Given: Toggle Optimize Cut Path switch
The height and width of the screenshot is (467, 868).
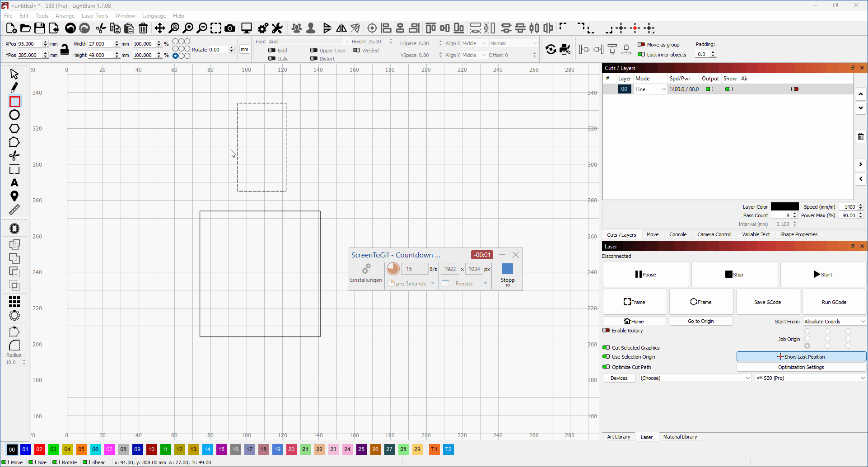Looking at the screenshot, I should [606, 367].
